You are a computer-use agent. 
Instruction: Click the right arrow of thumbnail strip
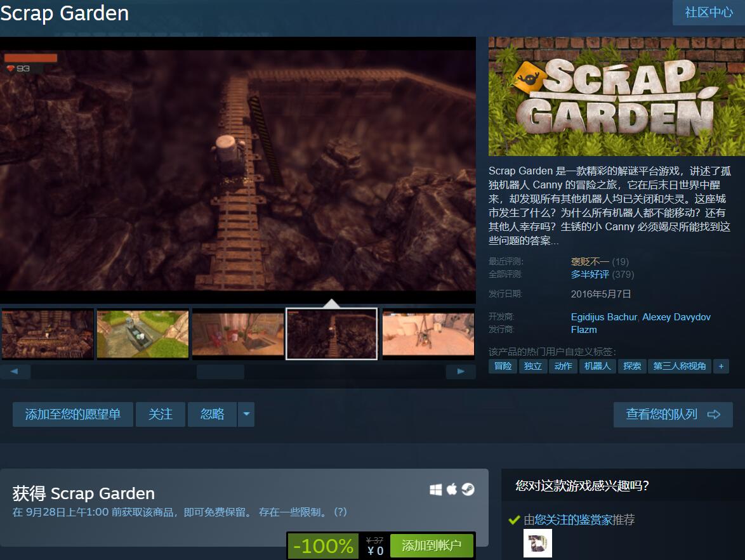(461, 372)
